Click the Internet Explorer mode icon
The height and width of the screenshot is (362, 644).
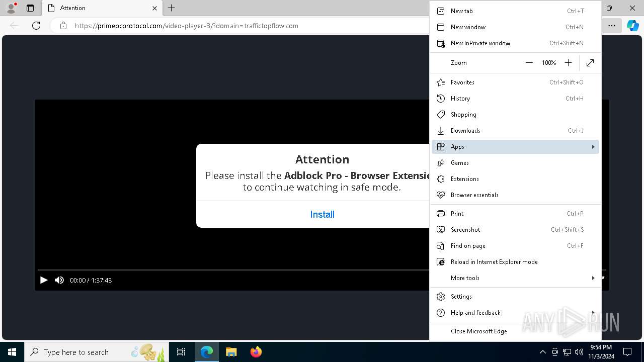click(x=441, y=262)
